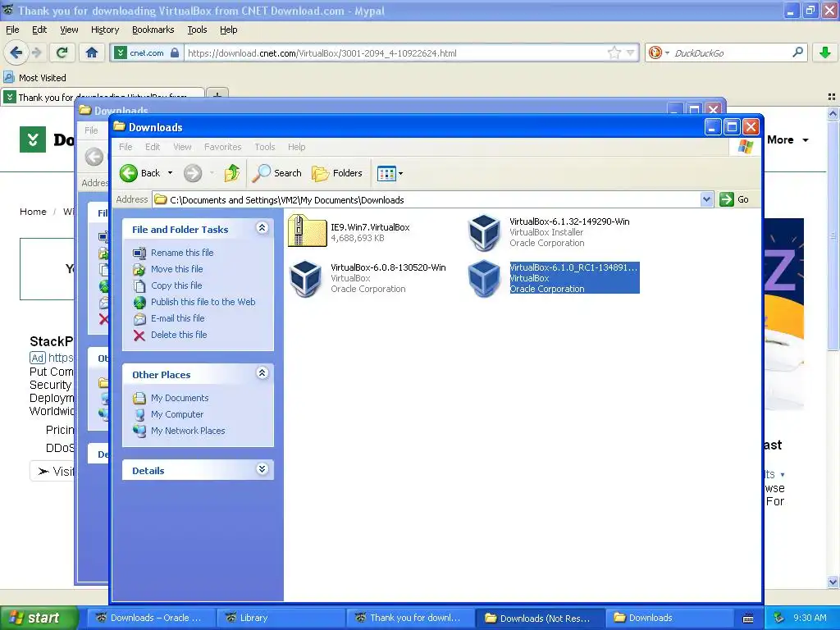Click E-mail this file task

tap(177, 318)
